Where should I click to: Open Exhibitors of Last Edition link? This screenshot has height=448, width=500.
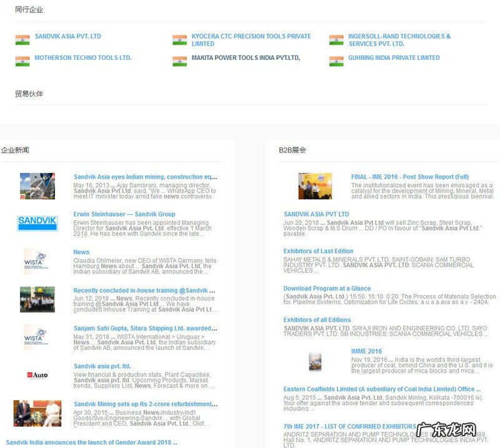click(x=318, y=251)
